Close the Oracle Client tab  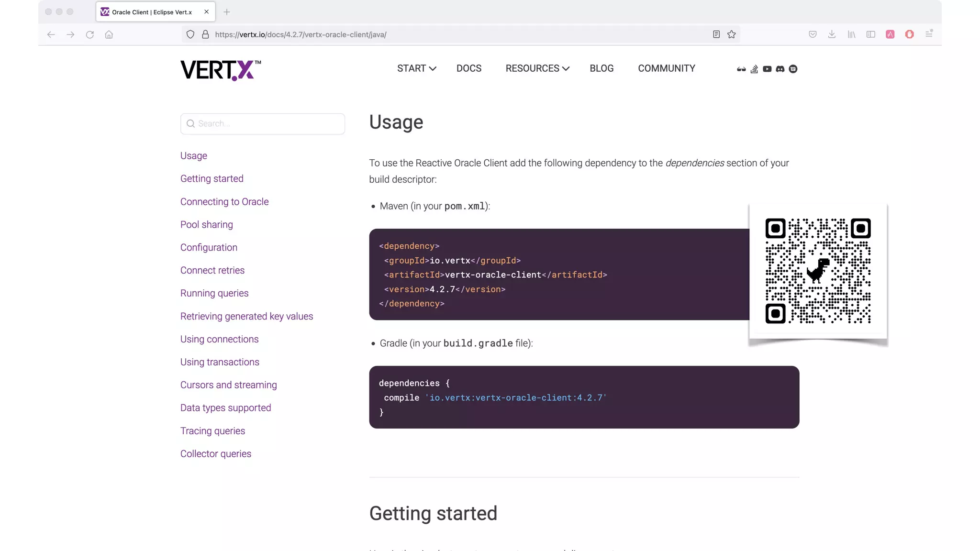(206, 12)
